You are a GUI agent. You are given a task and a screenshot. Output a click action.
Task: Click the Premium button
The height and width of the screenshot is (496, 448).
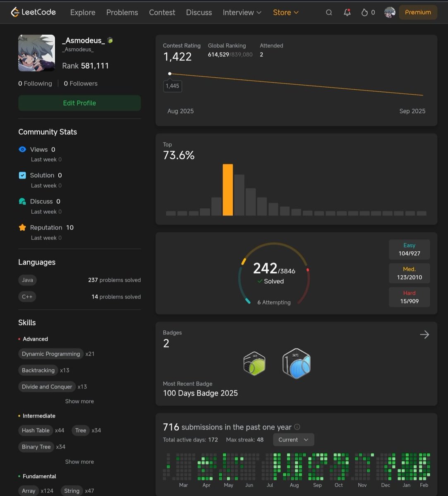418,12
